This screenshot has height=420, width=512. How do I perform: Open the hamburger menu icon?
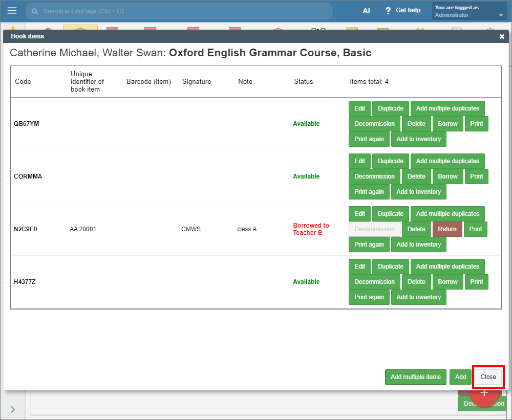click(x=12, y=11)
